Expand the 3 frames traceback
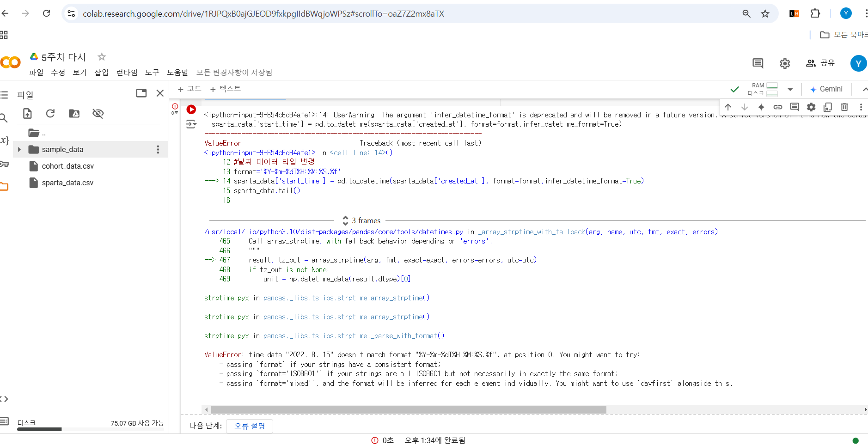 pos(361,220)
